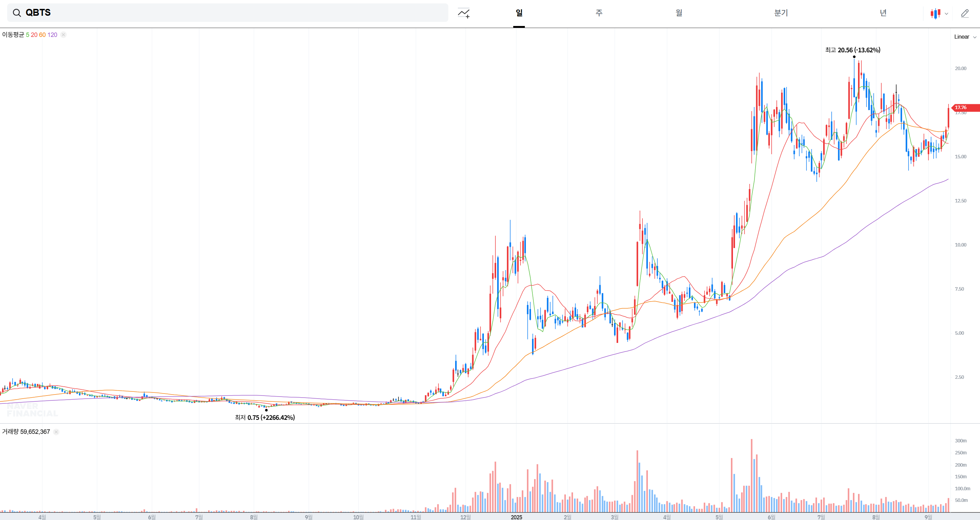Click the search magnifier icon

click(17, 13)
